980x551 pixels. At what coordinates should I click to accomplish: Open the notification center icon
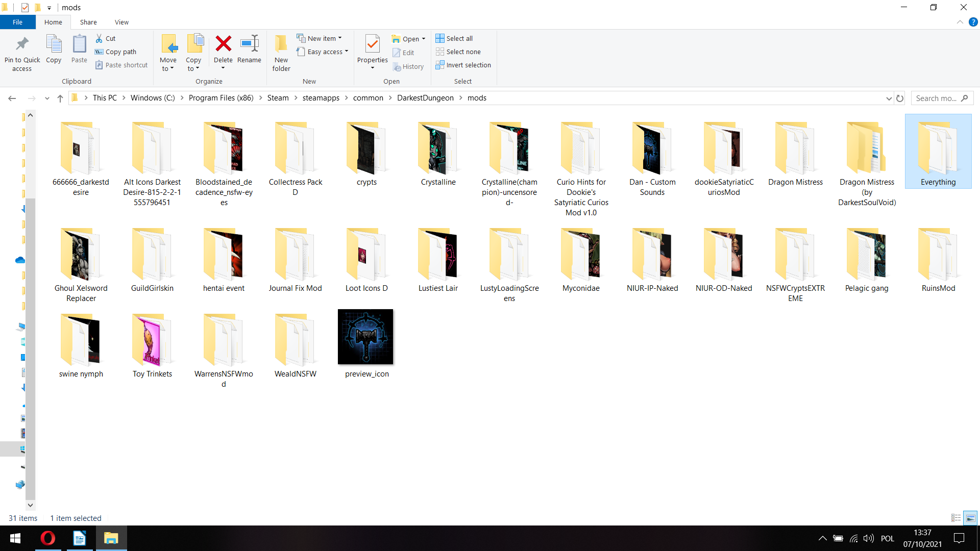click(x=959, y=538)
